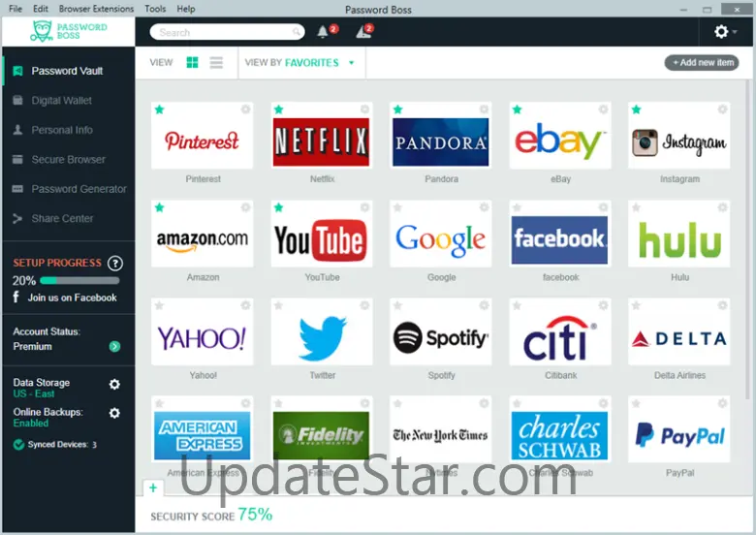Open the gear on the eBay tile
The image size is (756, 535).
603,110
